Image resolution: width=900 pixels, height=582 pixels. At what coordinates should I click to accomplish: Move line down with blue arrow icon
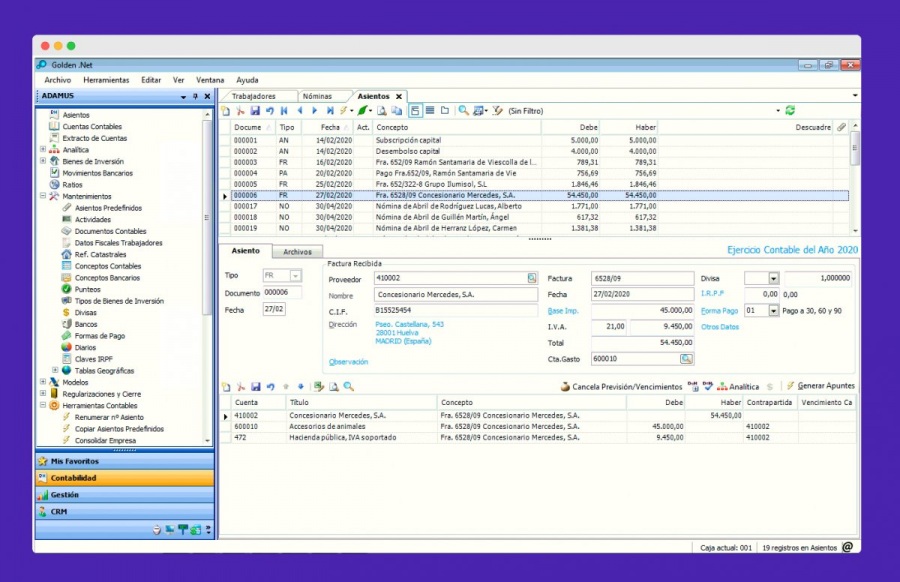[x=301, y=387]
